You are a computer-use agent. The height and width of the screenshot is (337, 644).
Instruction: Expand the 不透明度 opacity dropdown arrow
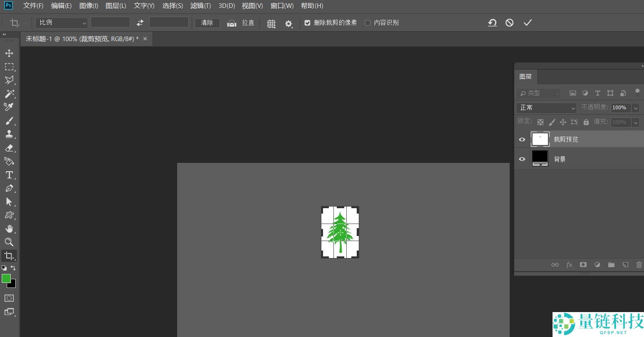(636, 108)
